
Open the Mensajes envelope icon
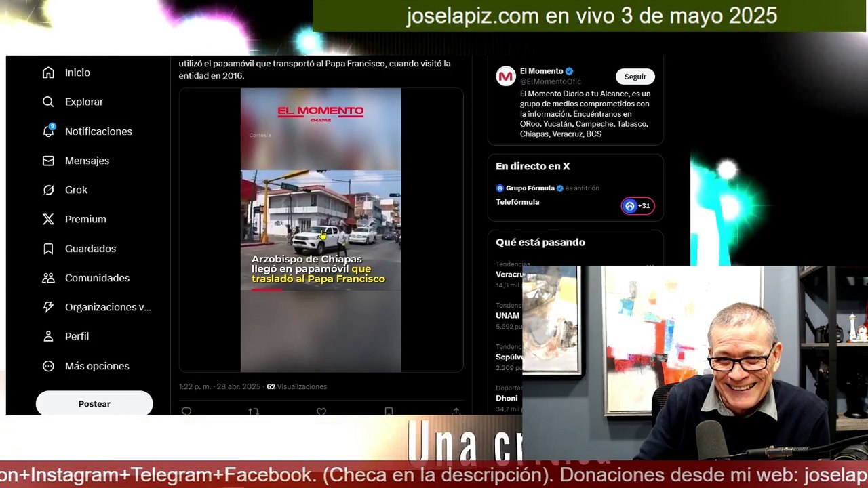(x=48, y=161)
